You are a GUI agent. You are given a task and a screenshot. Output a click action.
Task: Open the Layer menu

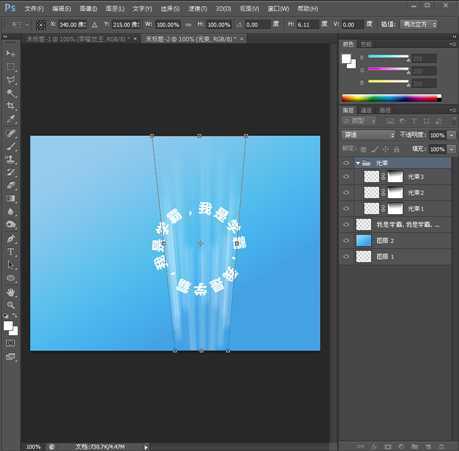[115, 9]
